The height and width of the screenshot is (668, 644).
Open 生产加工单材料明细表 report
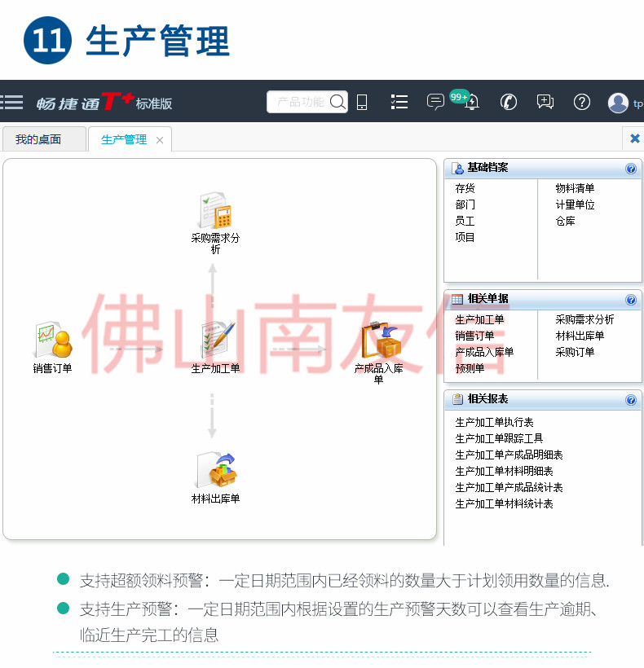505,471
